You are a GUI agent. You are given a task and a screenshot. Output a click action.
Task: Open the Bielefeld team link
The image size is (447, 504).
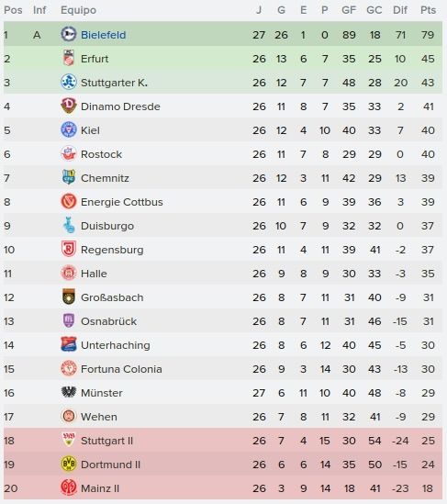pyautogui.click(x=103, y=35)
